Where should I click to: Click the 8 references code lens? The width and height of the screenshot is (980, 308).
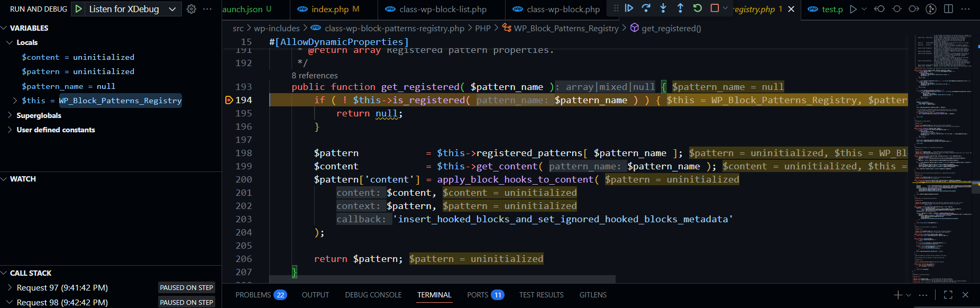[x=314, y=76]
